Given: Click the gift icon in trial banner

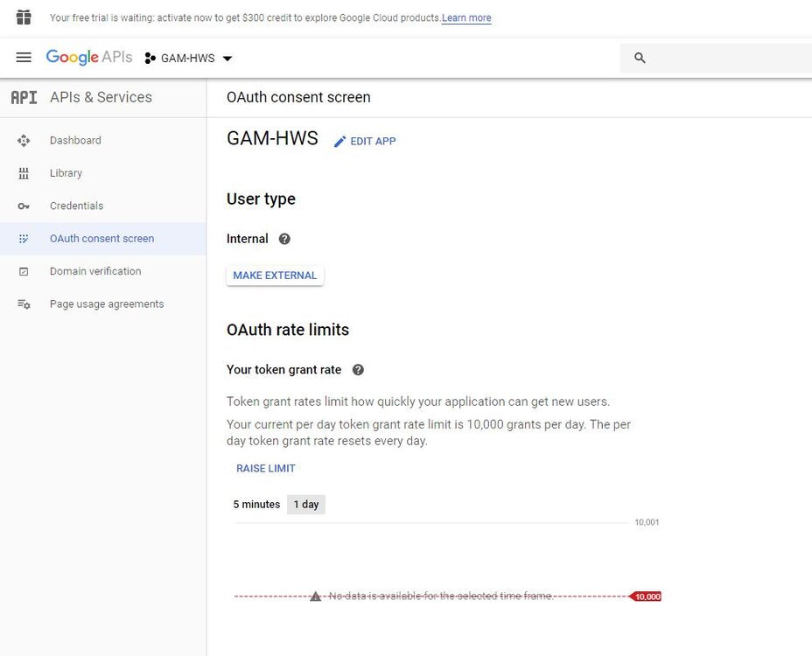Looking at the screenshot, I should point(24,17).
